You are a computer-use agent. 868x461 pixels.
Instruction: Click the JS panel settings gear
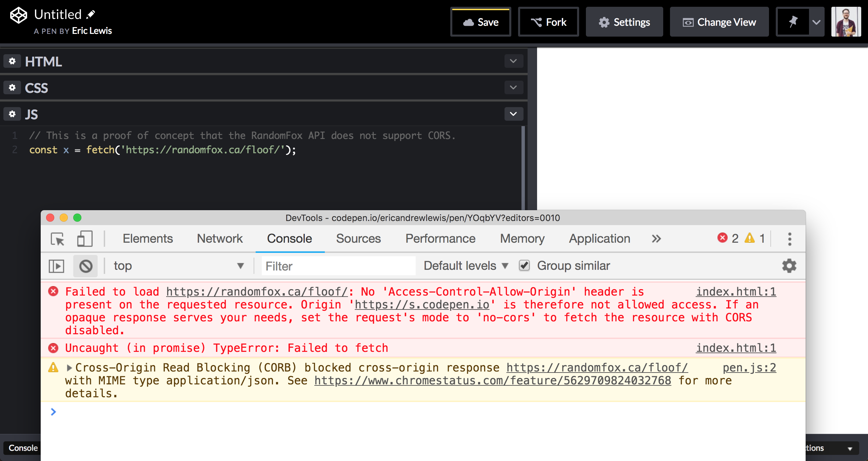click(x=12, y=114)
